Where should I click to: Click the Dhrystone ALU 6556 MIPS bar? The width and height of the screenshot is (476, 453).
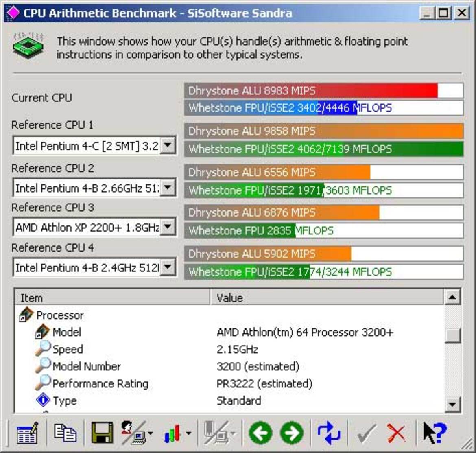click(323, 172)
